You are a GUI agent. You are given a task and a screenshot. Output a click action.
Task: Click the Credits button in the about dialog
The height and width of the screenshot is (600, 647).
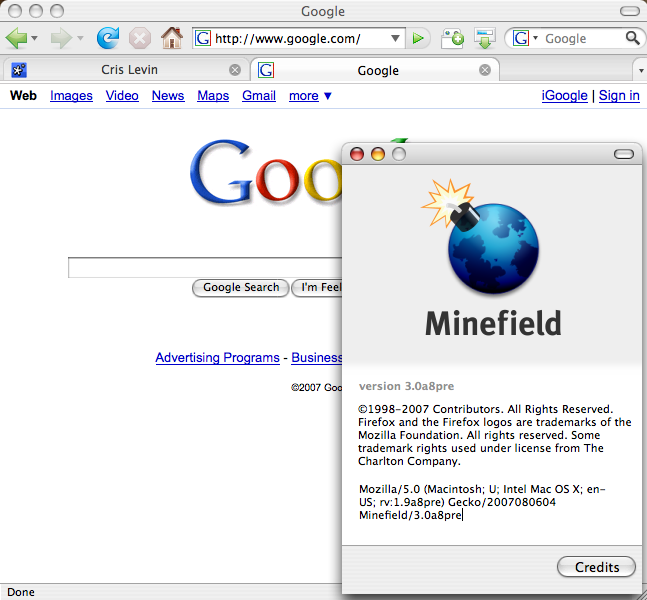596,567
